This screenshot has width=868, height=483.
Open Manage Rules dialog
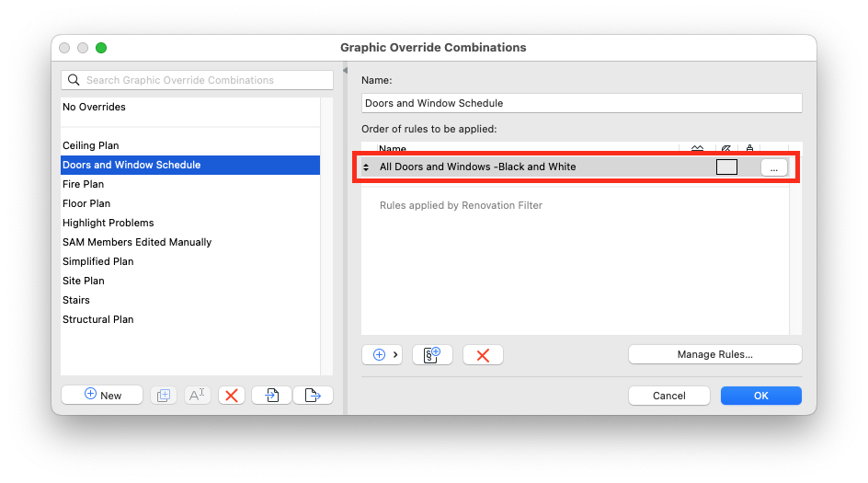pyautogui.click(x=714, y=354)
